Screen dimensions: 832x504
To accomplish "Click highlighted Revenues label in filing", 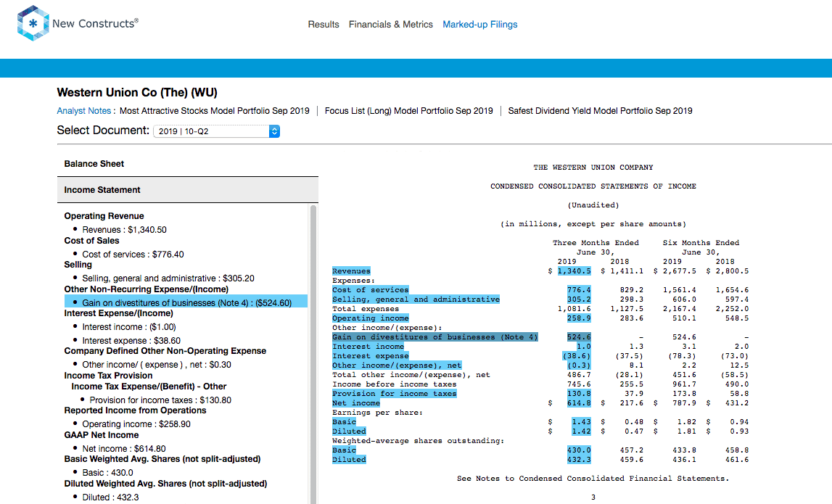I will pos(351,271).
